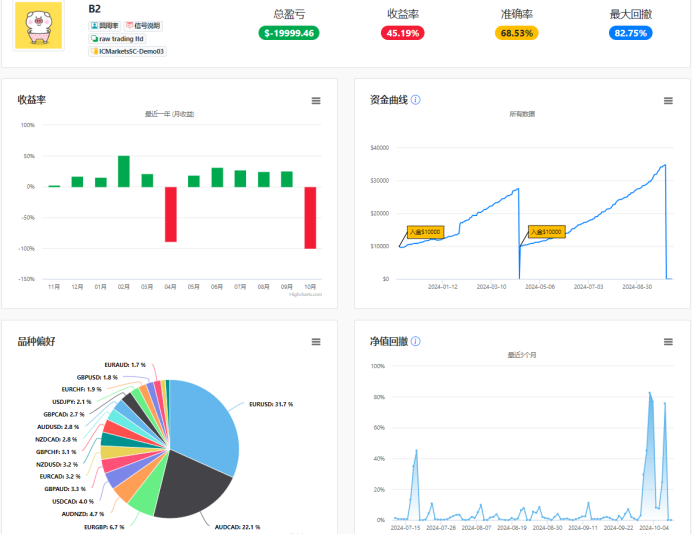The width and height of the screenshot is (692, 535).
Task: Click the red 45.19% return badge
Action: click(x=402, y=33)
